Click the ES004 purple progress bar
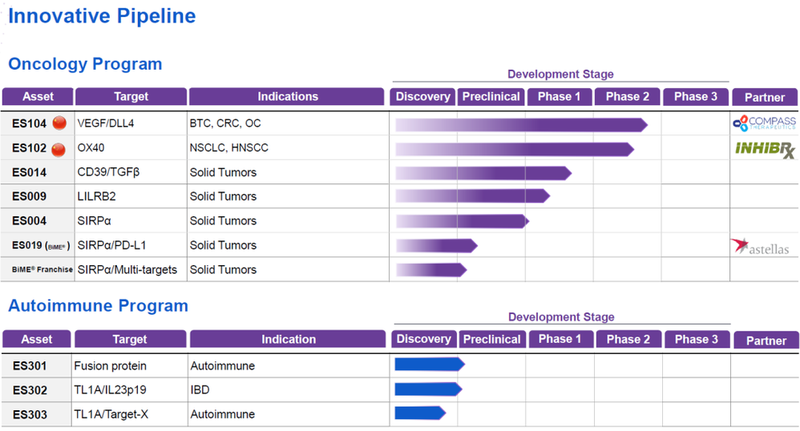This screenshot has width=800, height=431. tap(460, 221)
